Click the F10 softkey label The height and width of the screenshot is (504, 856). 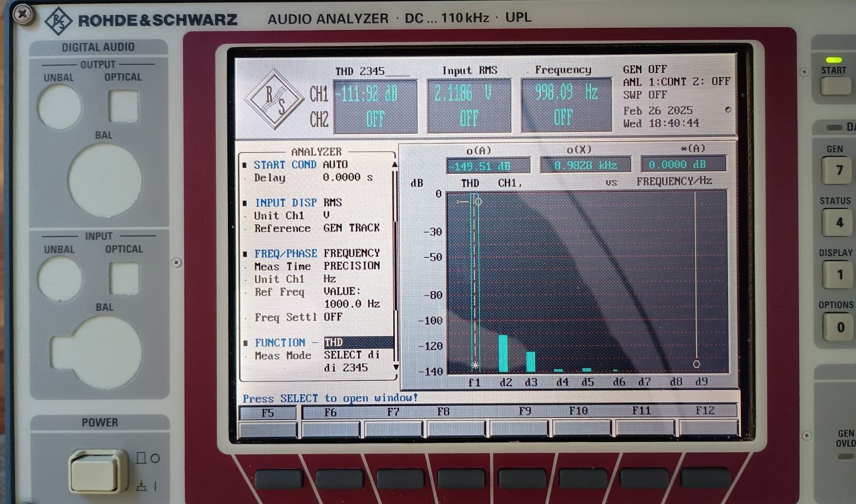(578, 411)
